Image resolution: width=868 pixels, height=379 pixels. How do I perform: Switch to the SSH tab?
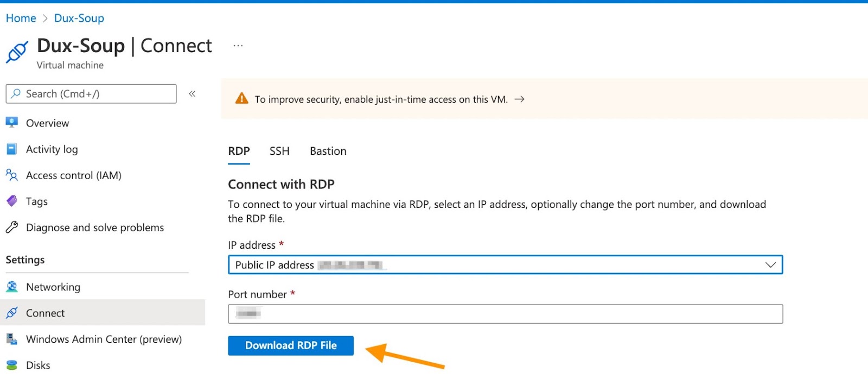tap(279, 151)
